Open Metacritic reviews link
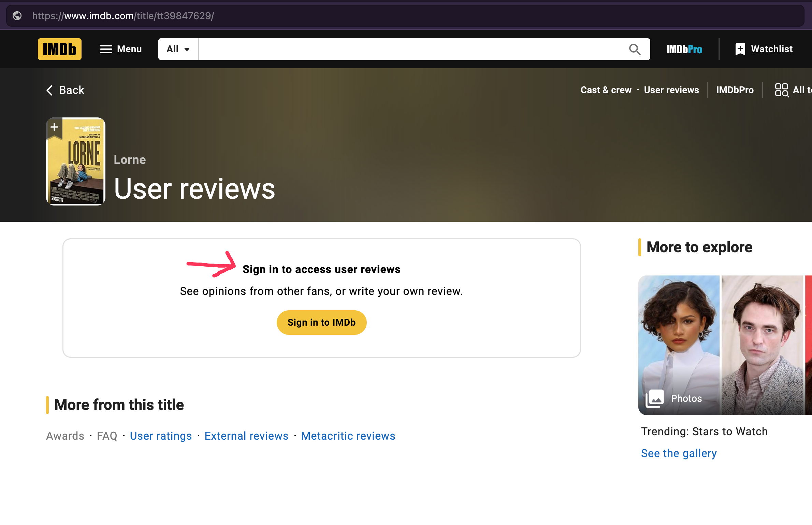 click(348, 436)
